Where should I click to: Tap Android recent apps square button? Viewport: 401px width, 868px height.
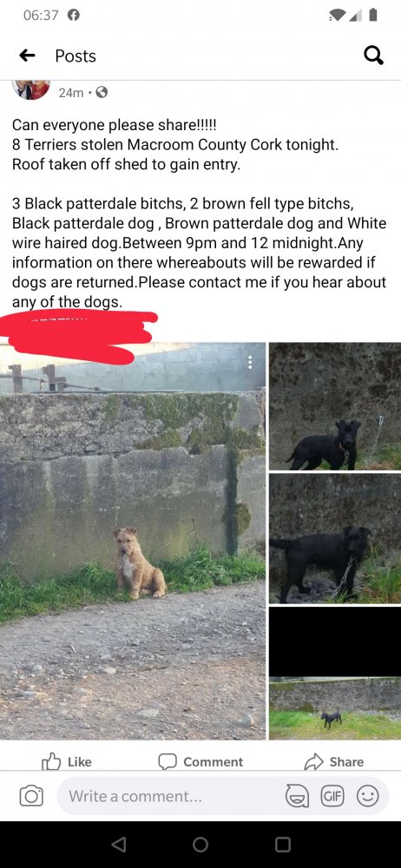click(282, 845)
